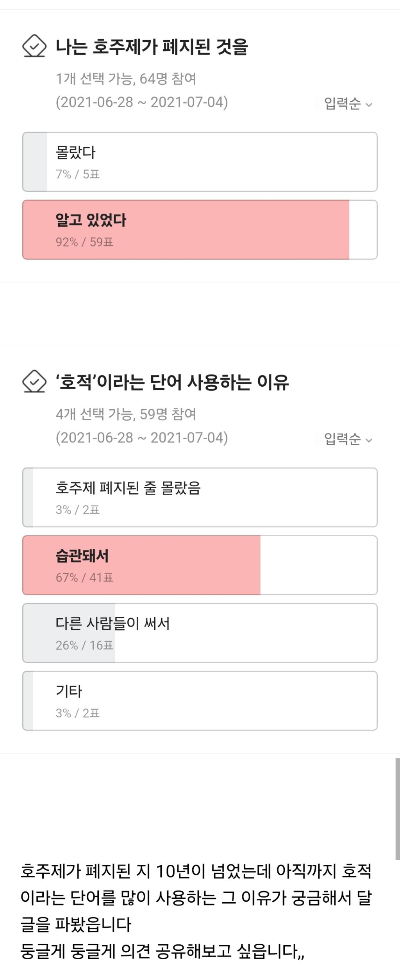The height and width of the screenshot is (980, 400).
Task: Click the line 둥글게 둥글게 의견 공유해보고 싶읍니다
Action: (x=162, y=951)
